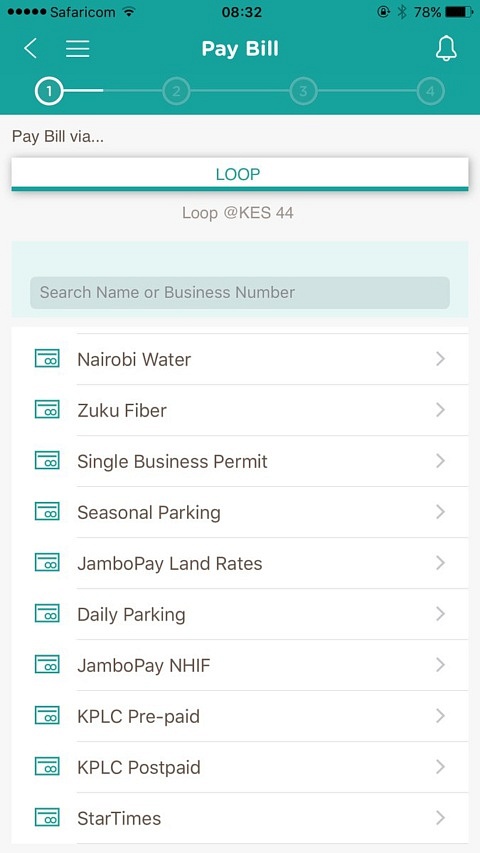Jump to step 2 circle
This screenshot has width=480, height=853.
pyautogui.click(x=176, y=91)
